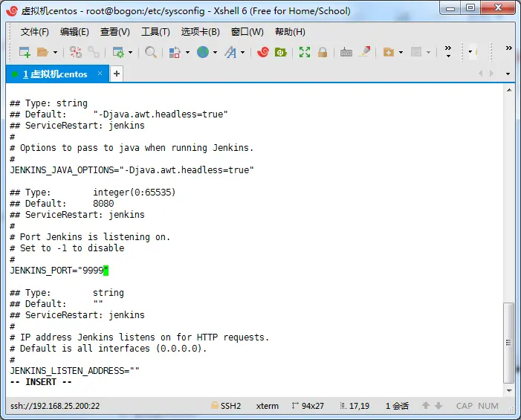This screenshot has height=420, width=521.
Task: Close the 虚拟机centos session tab
Action: coord(100,73)
